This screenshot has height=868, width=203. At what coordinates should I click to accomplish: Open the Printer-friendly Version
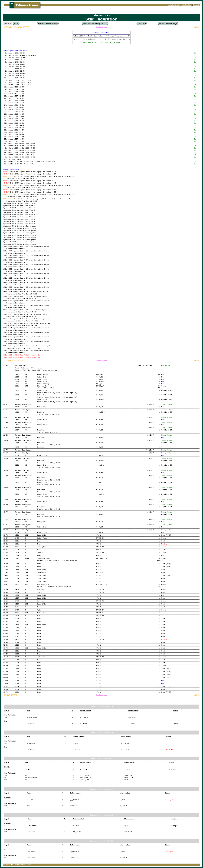coord(48,24)
